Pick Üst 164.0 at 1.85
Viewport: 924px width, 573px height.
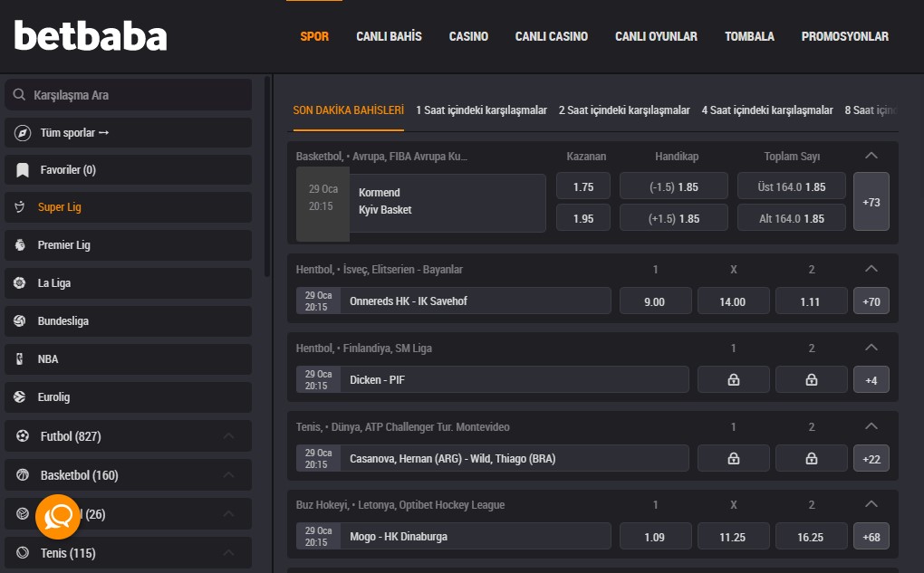[x=792, y=186]
